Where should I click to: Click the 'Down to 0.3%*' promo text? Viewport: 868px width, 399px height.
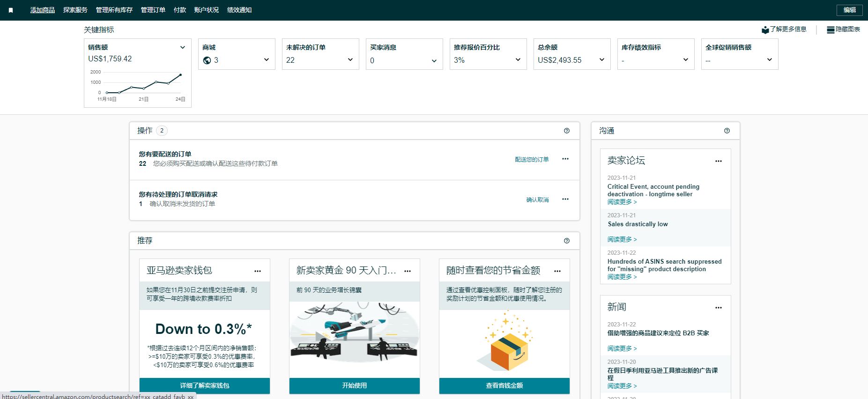pyautogui.click(x=204, y=329)
